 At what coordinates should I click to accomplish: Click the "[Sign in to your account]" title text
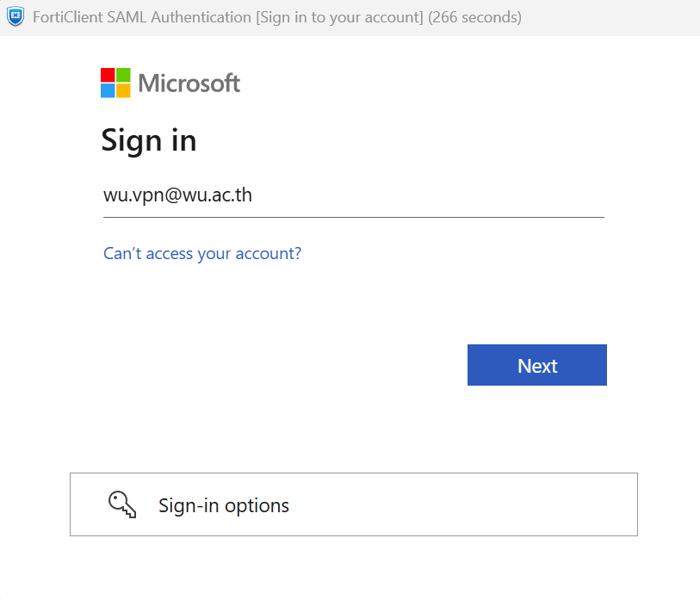339,17
